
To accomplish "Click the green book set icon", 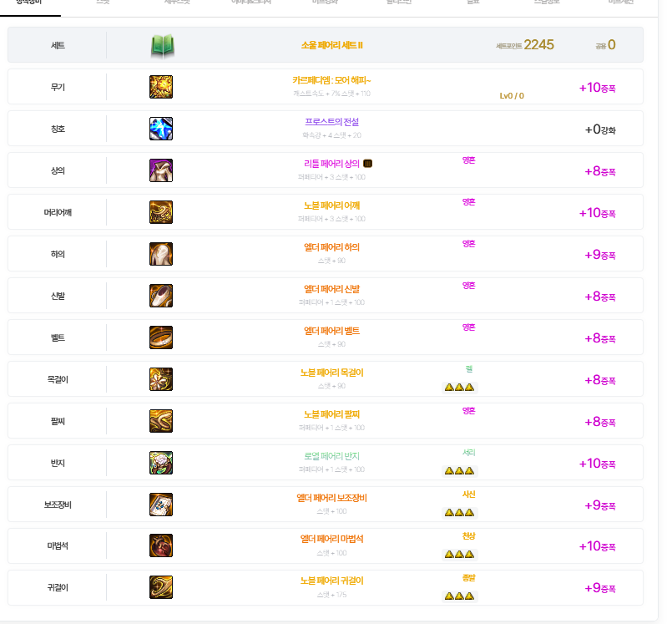I will [x=162, y=45].
